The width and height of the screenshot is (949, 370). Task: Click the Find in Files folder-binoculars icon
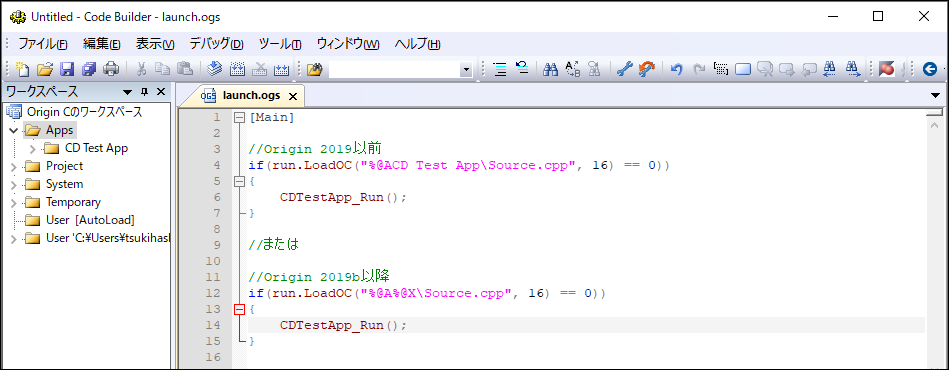tap(314, 69)
